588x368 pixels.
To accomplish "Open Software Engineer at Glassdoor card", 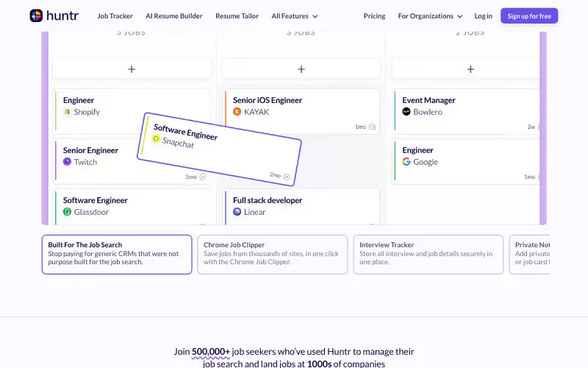I will (x=132, y=208).
